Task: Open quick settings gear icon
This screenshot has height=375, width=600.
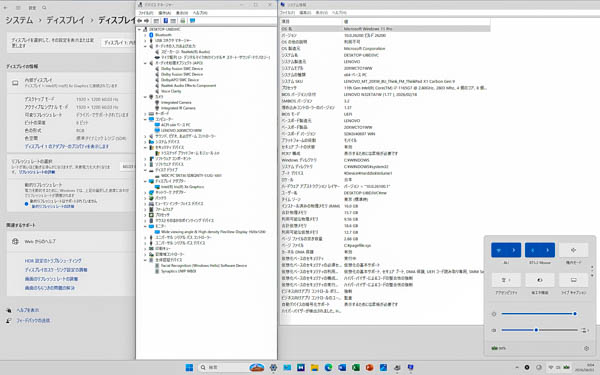Action: (586, 348)
